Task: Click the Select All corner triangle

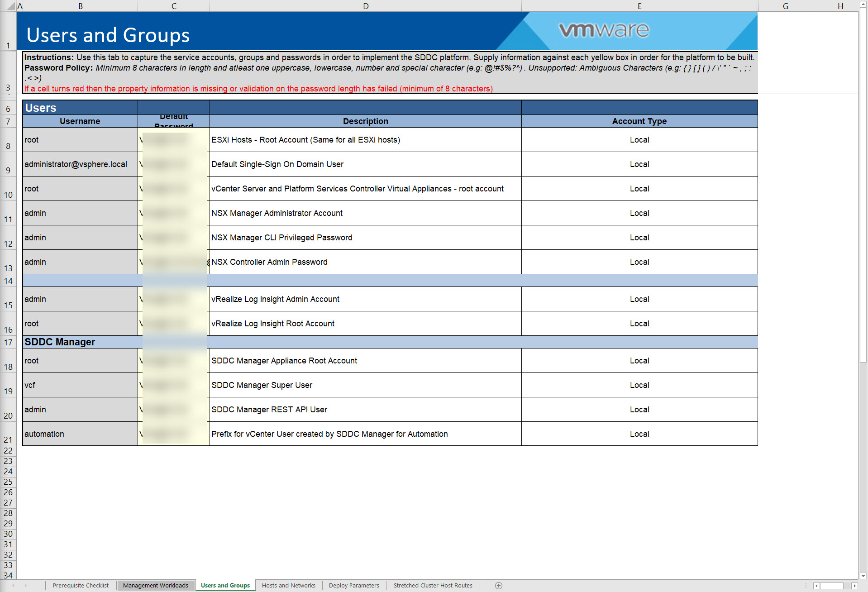Action: (x=10, y=6)
